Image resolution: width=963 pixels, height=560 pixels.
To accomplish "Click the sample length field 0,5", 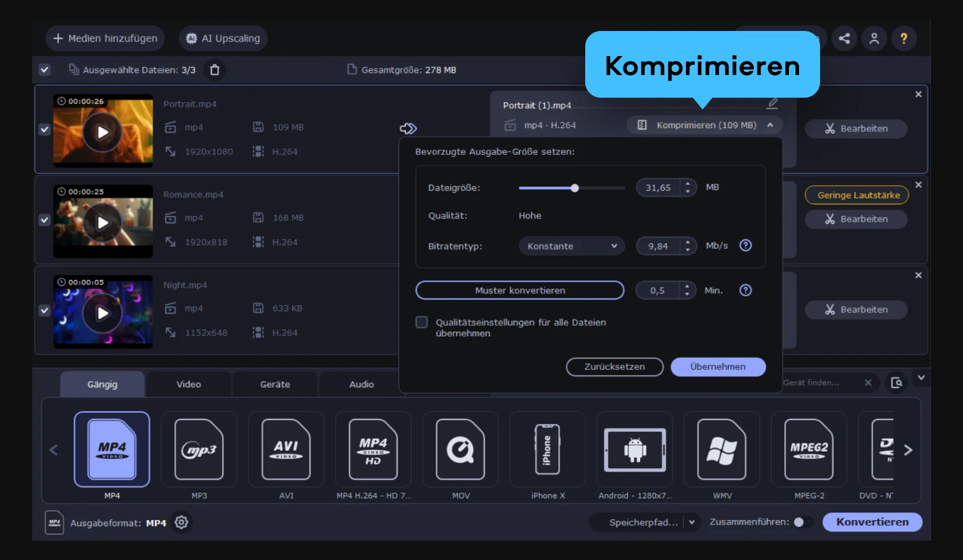I will (657, 290).
